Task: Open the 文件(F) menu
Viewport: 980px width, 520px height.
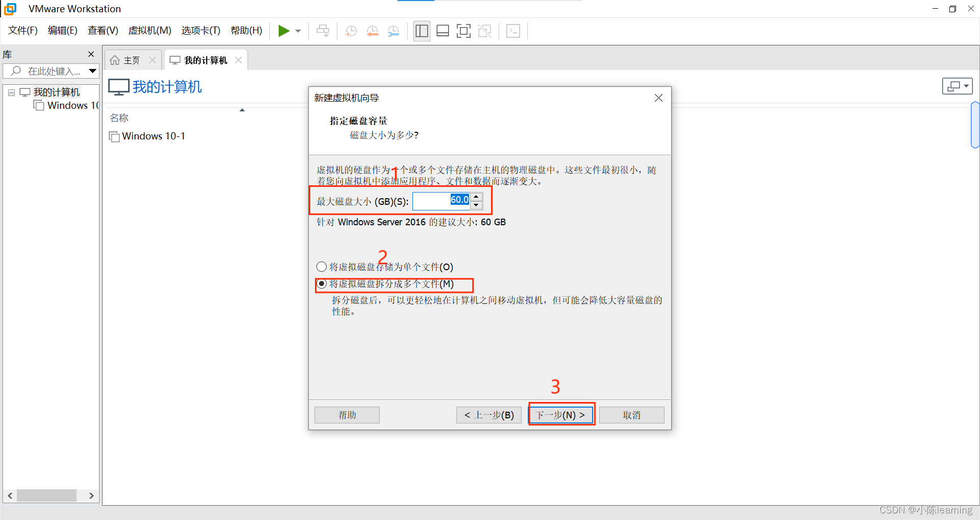Action: click(x=22, y=31)
